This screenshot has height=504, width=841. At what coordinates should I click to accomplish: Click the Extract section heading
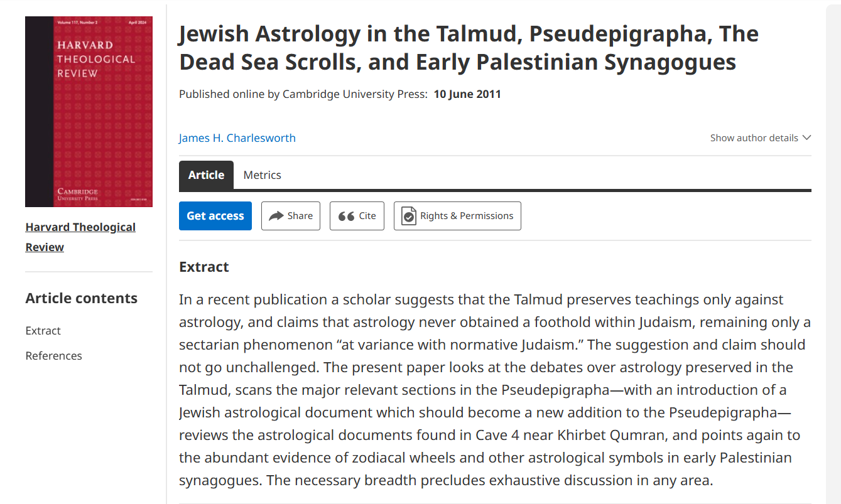tap(204, 267)
